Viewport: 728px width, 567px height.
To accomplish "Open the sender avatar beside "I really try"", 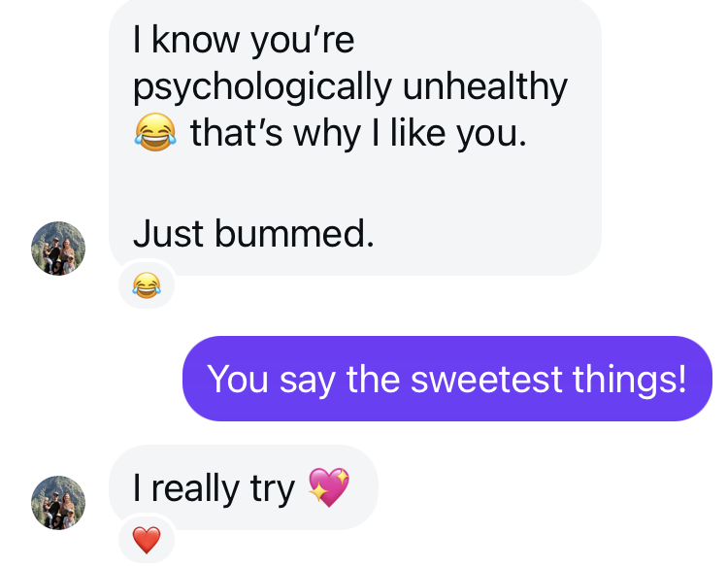I will click(58, 503).
